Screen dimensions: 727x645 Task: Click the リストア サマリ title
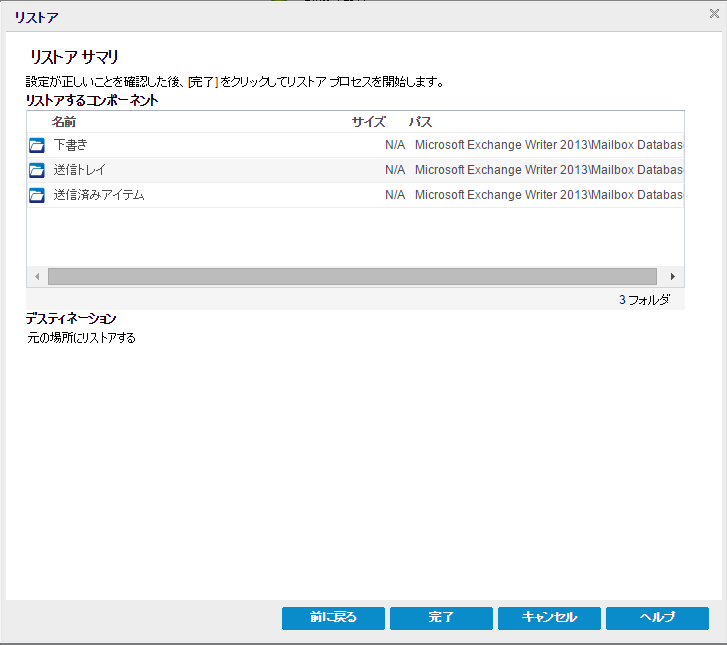(74, 57)
